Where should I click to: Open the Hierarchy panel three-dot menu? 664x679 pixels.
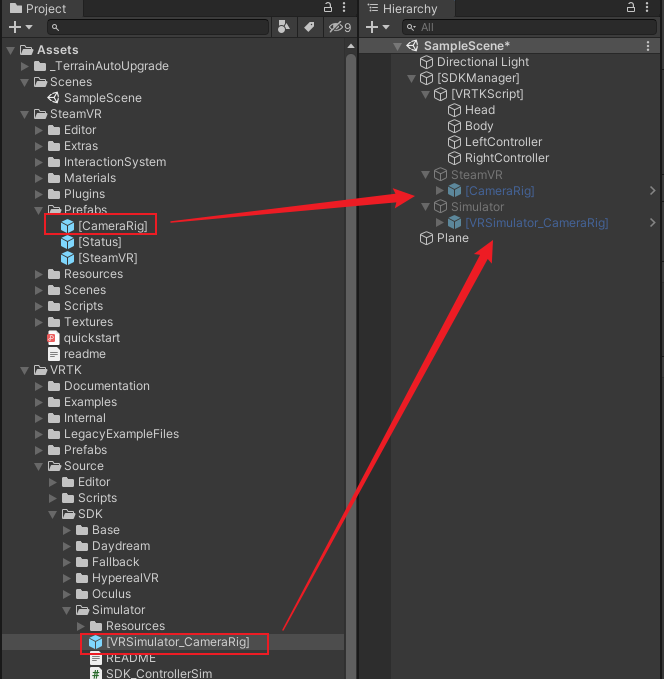coord(647,7)
